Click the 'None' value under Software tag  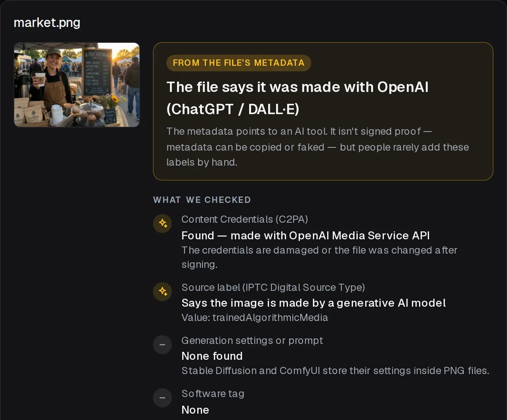coord(195,410)
